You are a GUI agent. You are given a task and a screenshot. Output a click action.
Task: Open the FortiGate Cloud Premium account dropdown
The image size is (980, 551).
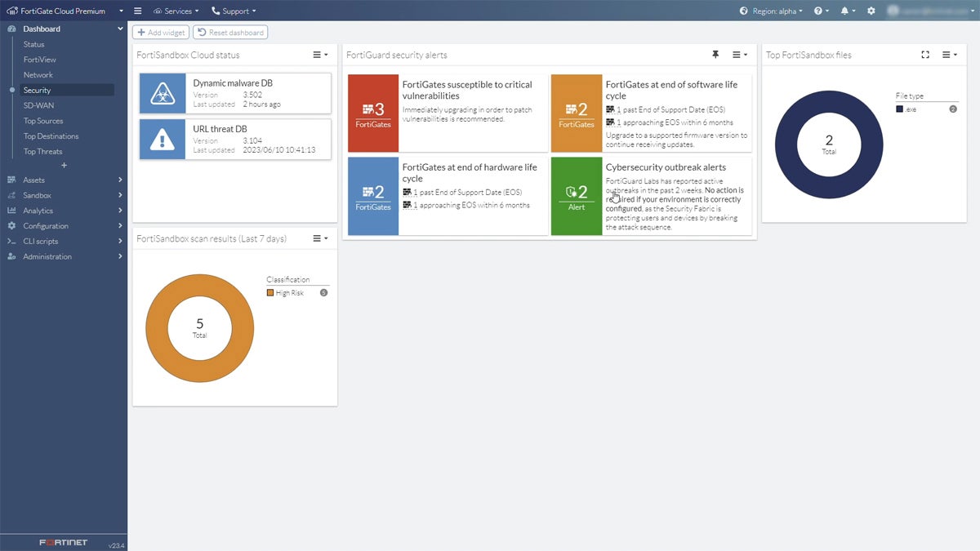pos(64,11)
